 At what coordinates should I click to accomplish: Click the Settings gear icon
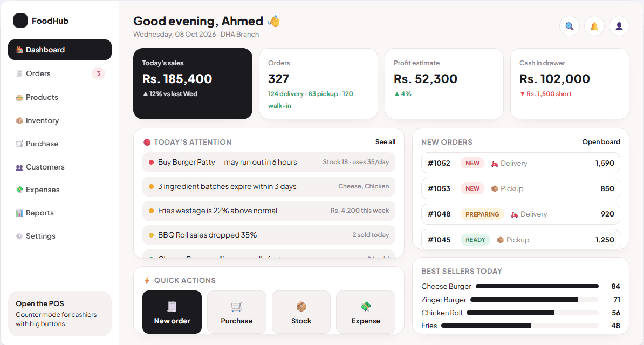(x=19, y=236)
